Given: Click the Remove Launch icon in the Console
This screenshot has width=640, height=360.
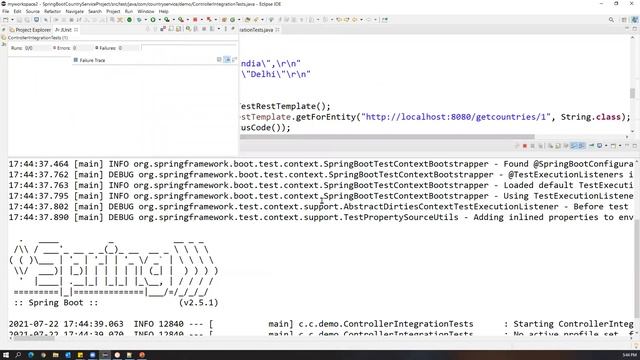Looking at the screenshot, I should click(x=532, y=146).
